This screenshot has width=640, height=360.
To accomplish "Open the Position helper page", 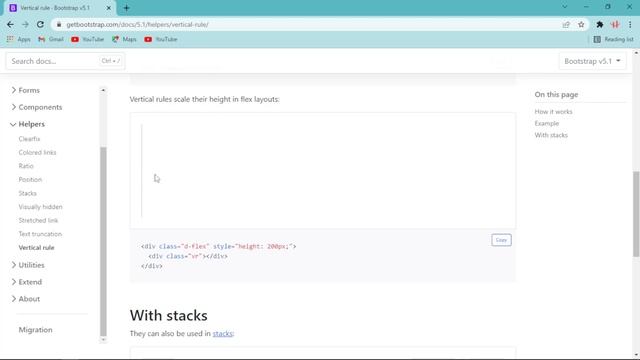I will (x=30, y=180).
